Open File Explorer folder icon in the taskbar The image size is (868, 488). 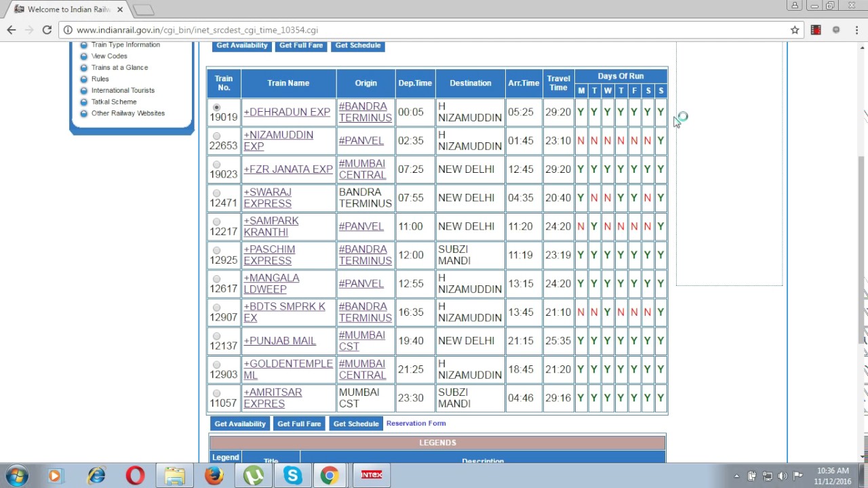click(174, 475)
